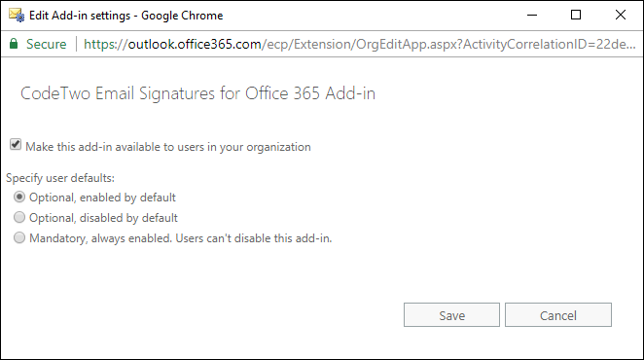Cancel editing the add-in settings
644x360 pixels.
point(558,315)
